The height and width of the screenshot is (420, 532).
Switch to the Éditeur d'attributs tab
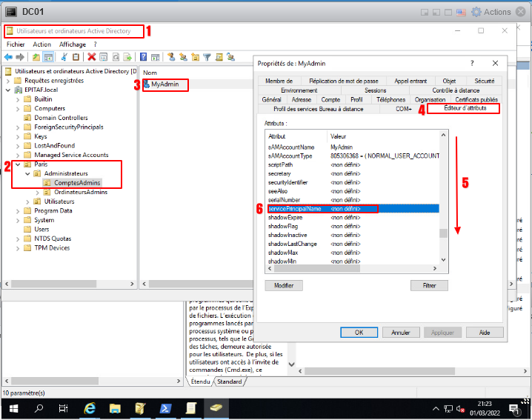click(x=465, y=108)
